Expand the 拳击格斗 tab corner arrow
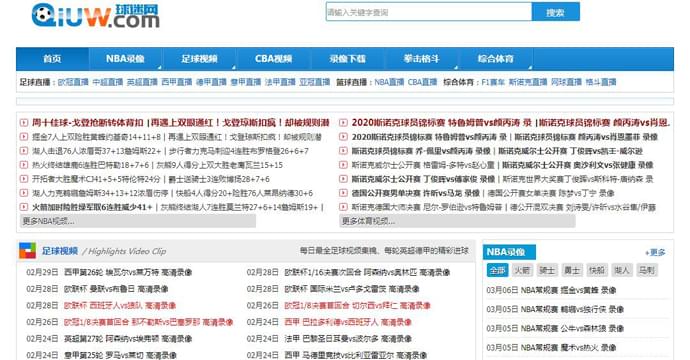Image resolution: width=690 pixels, height=360 pixels. 455,67
